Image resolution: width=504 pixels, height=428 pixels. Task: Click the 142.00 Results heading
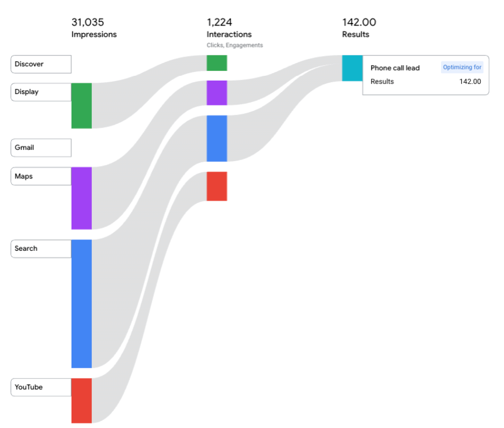coord(359,28)
